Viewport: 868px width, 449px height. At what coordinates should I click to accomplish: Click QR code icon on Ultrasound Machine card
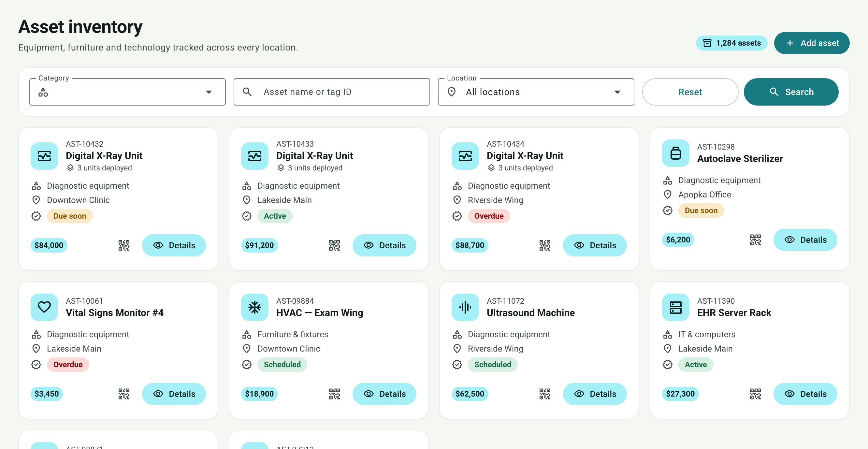pos(544,394)
